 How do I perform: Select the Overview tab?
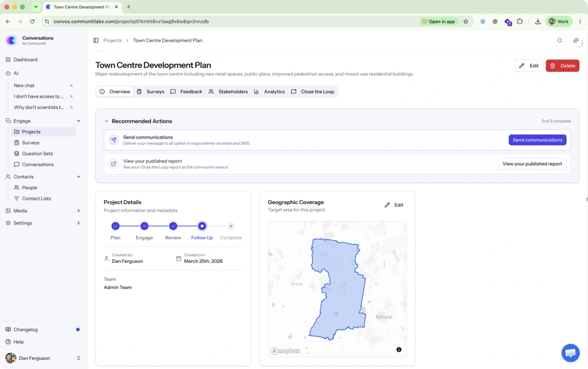(115, 91)
